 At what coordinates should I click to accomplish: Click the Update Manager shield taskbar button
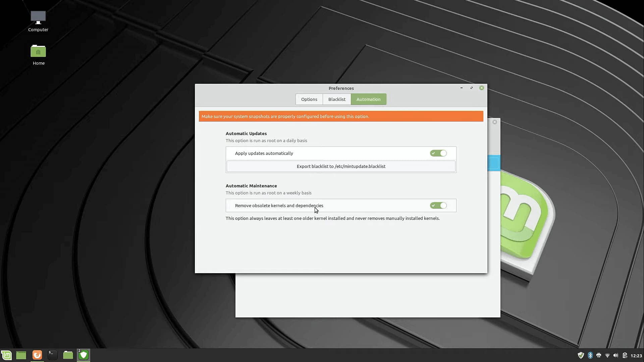click(x=84, y=355)
